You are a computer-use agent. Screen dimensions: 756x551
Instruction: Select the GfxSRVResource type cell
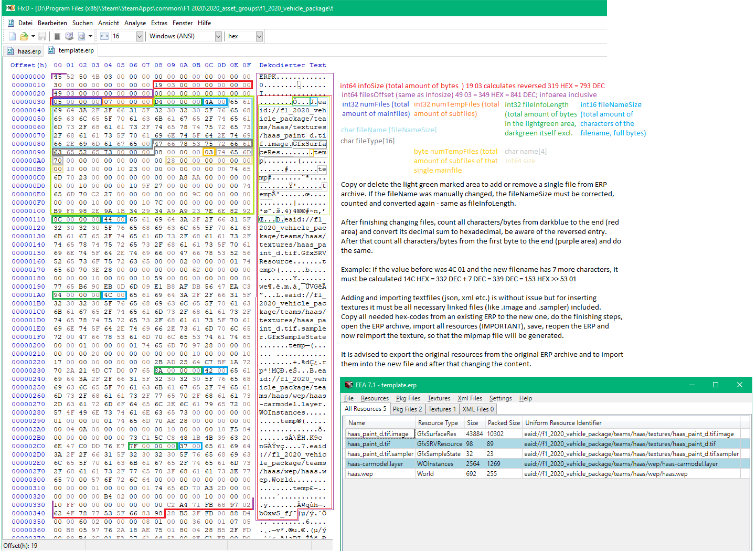coord(440,444)
